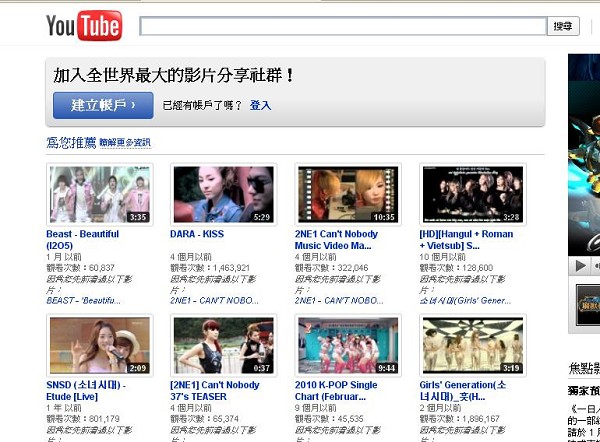Screen dimensions: 600x442
Task: Click the text 已經有帳戶了嗎？
Action: pyautogui.click(x=202, y=105)
